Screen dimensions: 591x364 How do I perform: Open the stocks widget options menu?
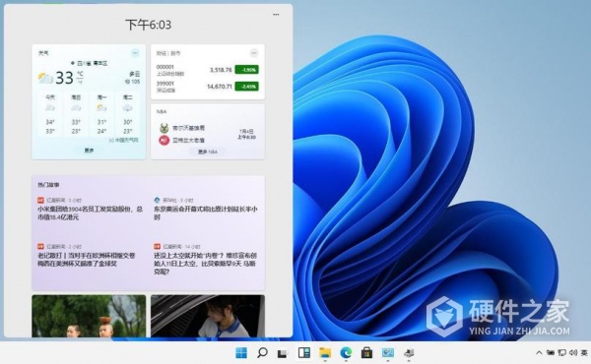(x=254, y=53)
